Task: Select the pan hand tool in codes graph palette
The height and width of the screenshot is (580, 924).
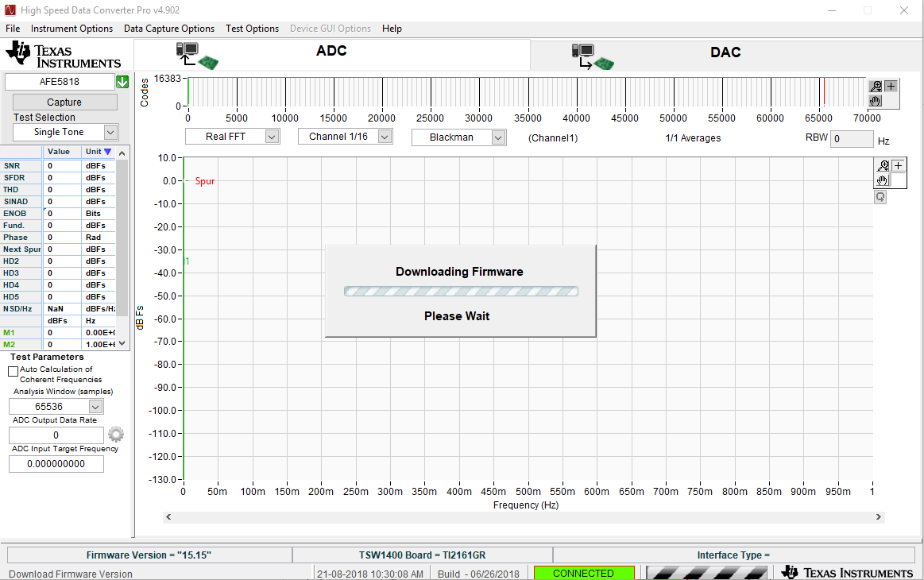Action: pos(876,101)
